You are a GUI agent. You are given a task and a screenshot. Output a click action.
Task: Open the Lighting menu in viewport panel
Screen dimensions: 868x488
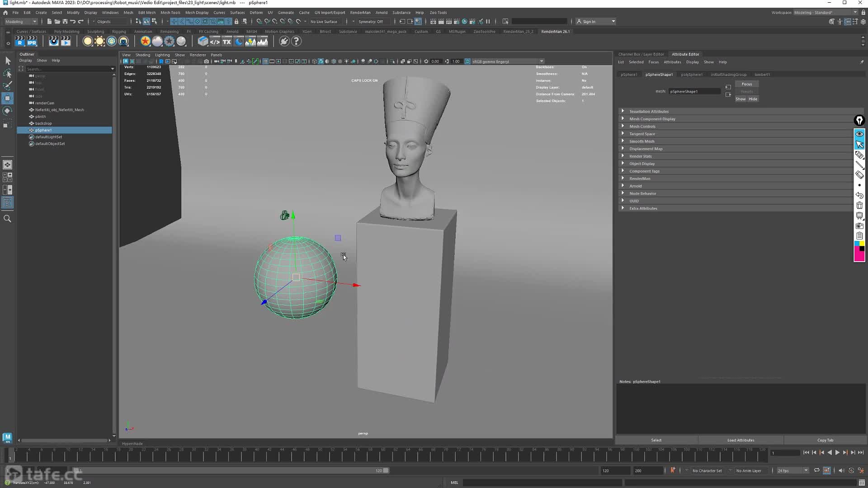pos(162,55)
